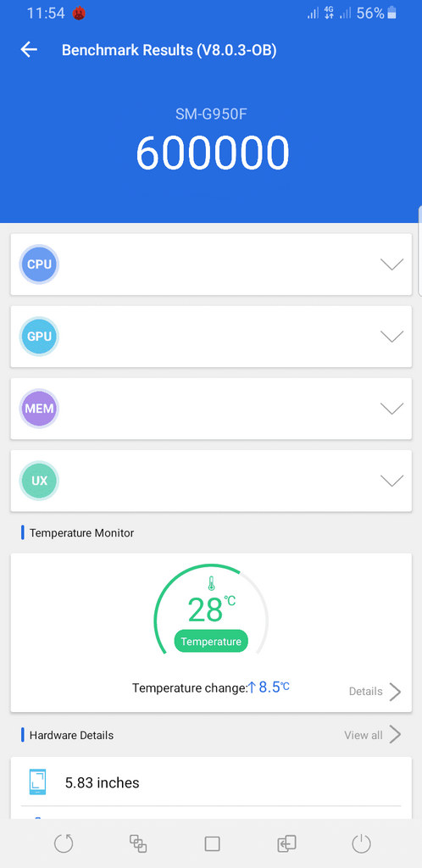Expand the GPU results chevron
The width and height of the screenshot is (422, 868).
click(x=392, y=337)
